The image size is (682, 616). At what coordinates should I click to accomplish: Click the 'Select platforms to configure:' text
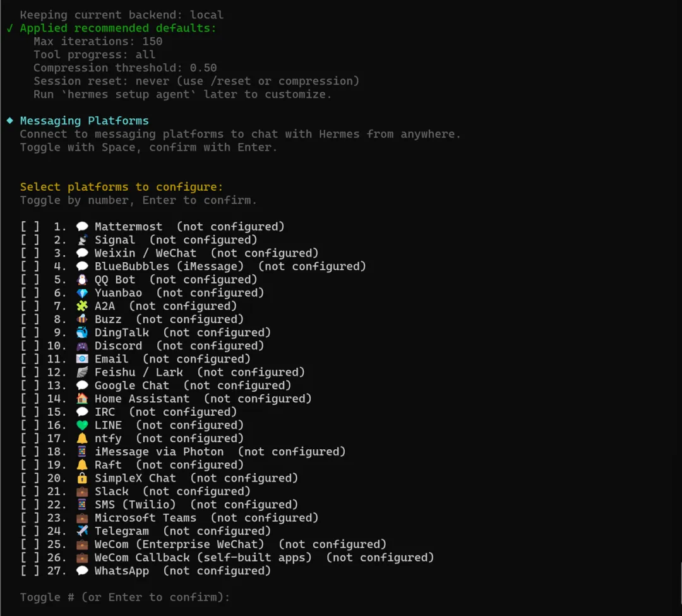pos(121,187)
